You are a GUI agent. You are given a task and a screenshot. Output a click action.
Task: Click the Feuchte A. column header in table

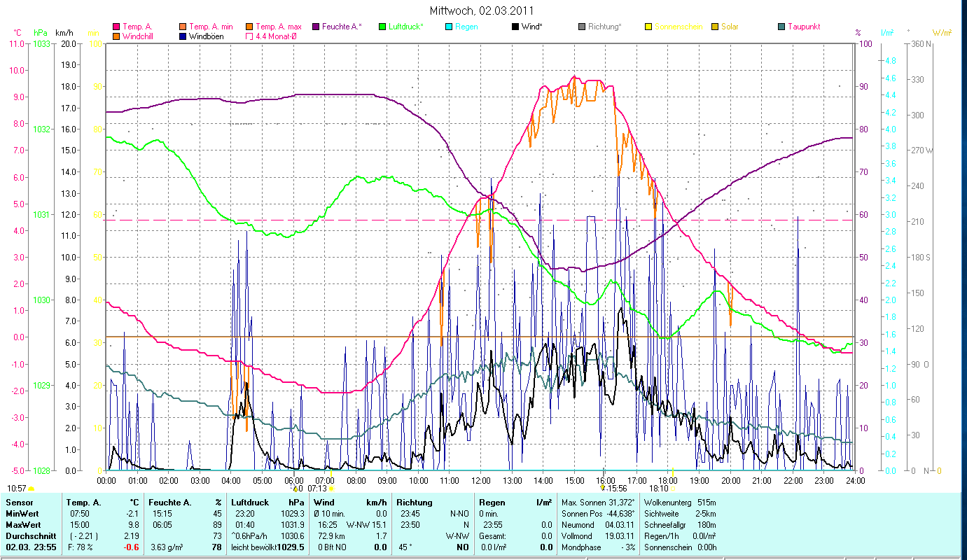(168, 502)
